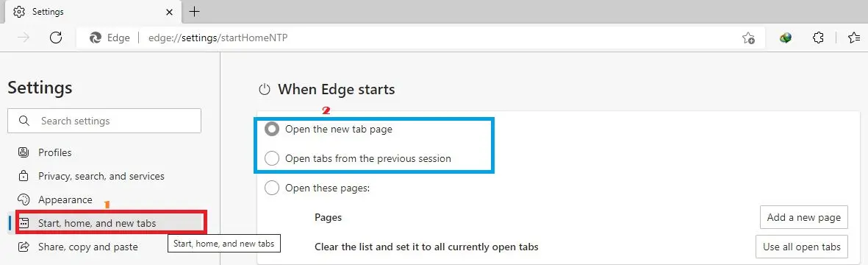Add this page to favorites star icon

[x=748, y=38]
